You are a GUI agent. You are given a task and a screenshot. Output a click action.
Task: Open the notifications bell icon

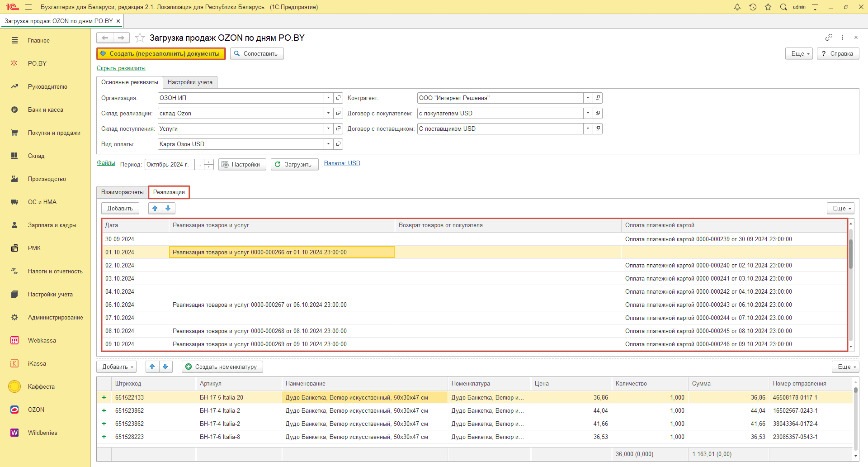[737, 7]
